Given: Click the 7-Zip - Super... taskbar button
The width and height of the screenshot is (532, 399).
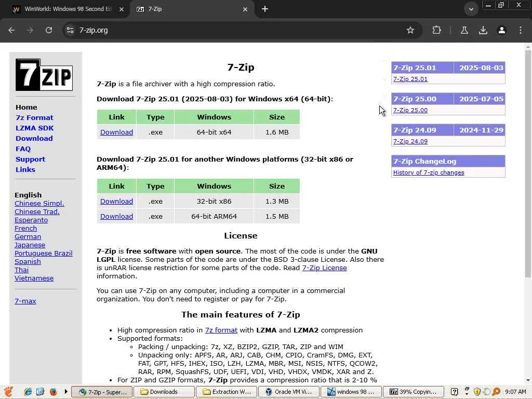Looking at the screenshot, I should [x=102, y=392].
